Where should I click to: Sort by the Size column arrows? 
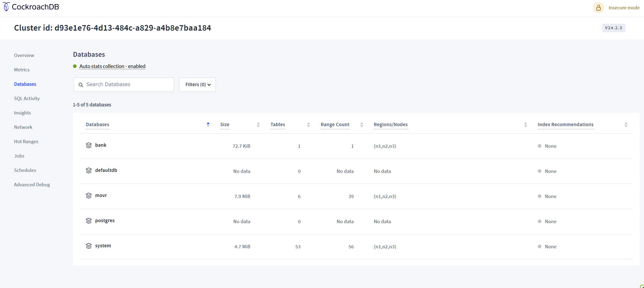(x=258, y=124)
